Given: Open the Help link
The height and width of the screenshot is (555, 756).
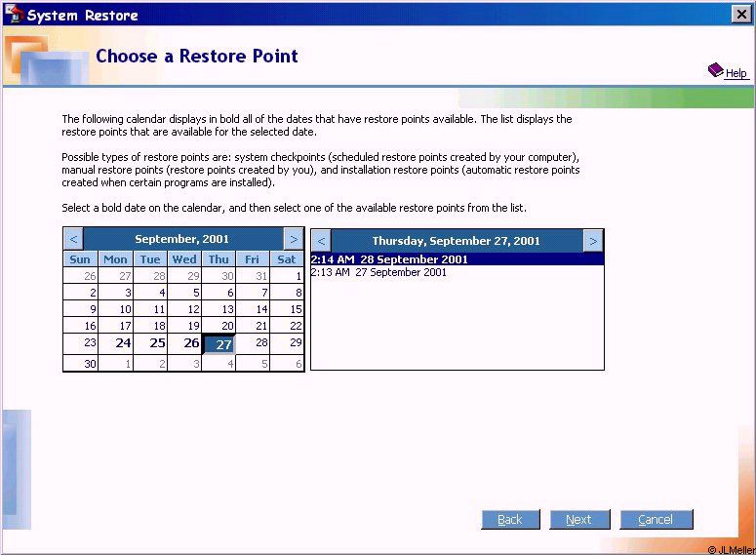Looking at the screenshot, I should [736, 73].
